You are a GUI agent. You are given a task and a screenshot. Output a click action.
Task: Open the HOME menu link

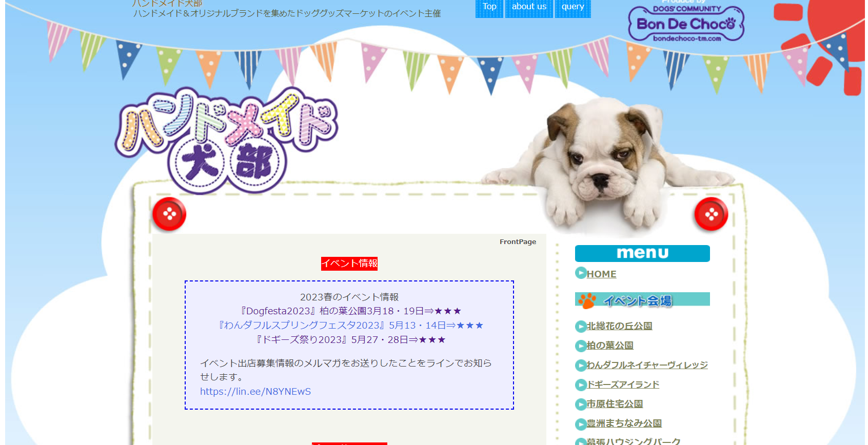601,274
